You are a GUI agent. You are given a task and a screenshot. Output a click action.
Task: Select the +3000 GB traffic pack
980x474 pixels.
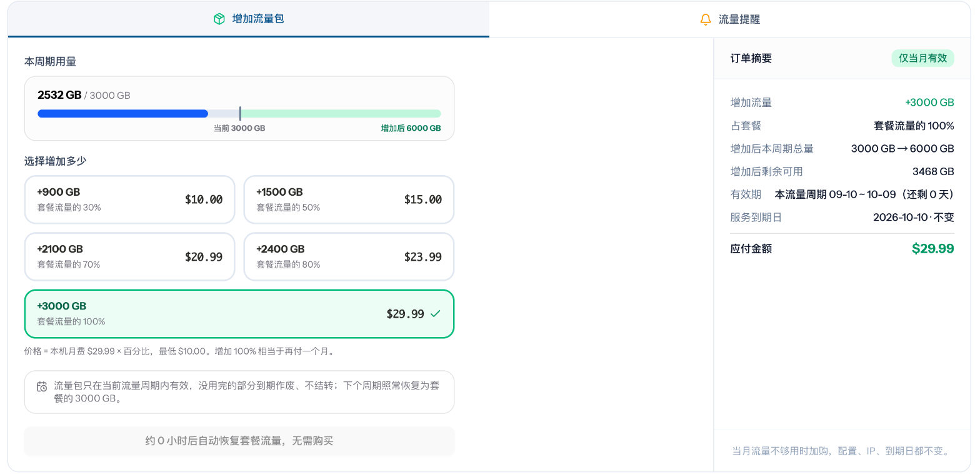point(239,314)
